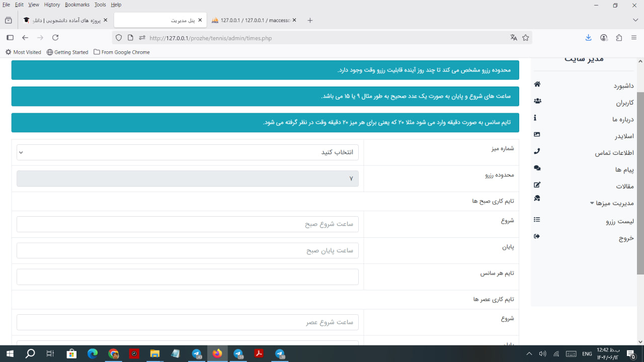Open the Most Visited bookmark

pyautogui.click(x=23, y=52)
